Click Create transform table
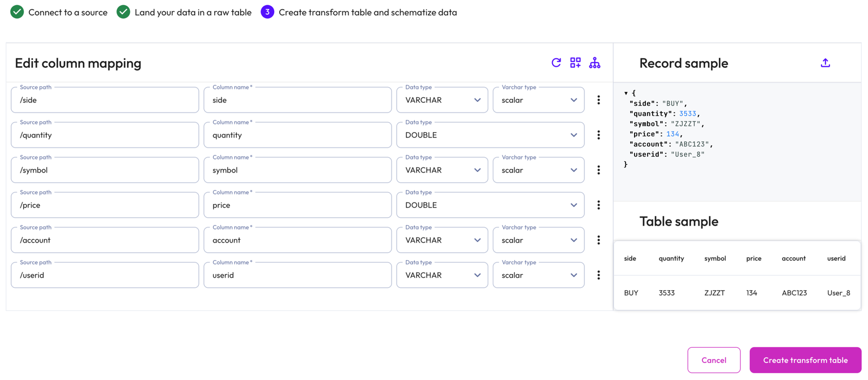 (805, 360)
